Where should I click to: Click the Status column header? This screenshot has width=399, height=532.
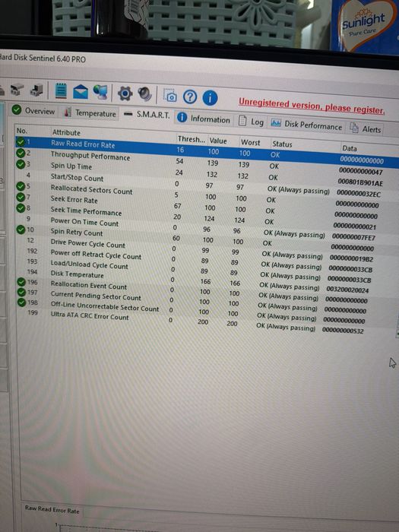point(282,144)
